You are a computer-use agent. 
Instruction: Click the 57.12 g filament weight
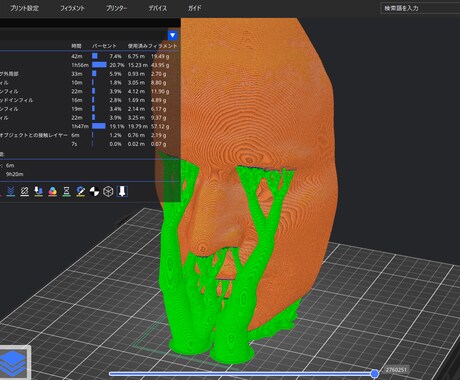(160, 126)
